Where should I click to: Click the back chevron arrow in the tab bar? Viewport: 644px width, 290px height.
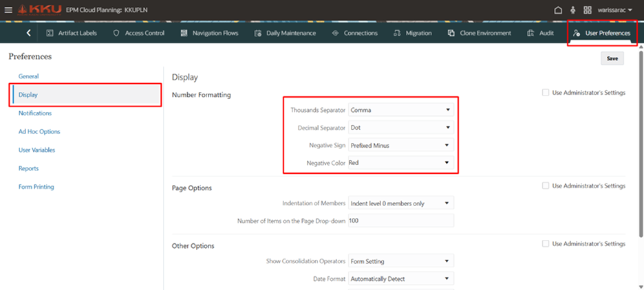pos(28,33)
